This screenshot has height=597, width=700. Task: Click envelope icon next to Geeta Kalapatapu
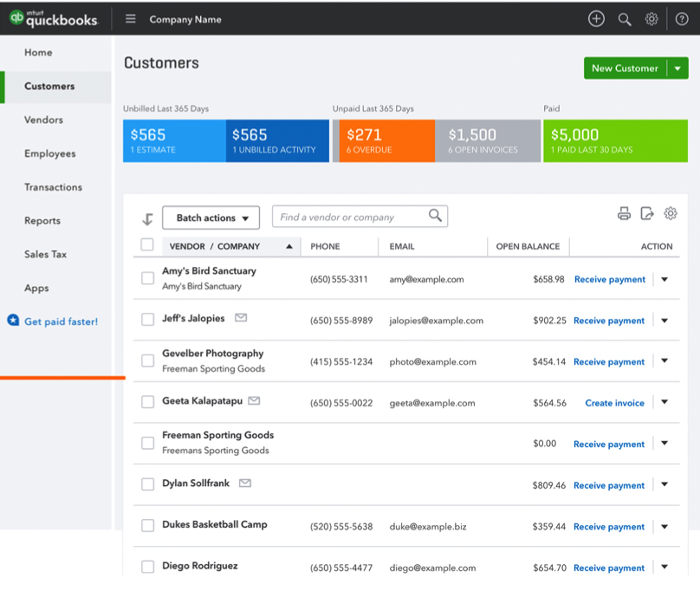[254, 400]
